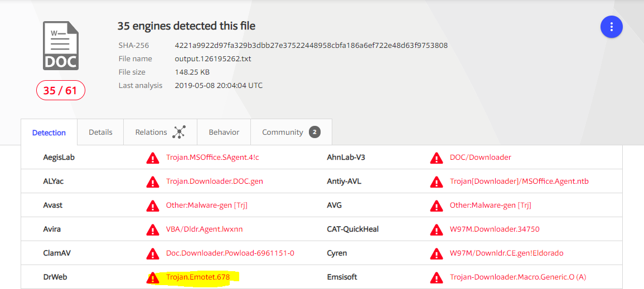Click the warning icon for AhnLab-V3 detection
644x289 pixels.
436,158
